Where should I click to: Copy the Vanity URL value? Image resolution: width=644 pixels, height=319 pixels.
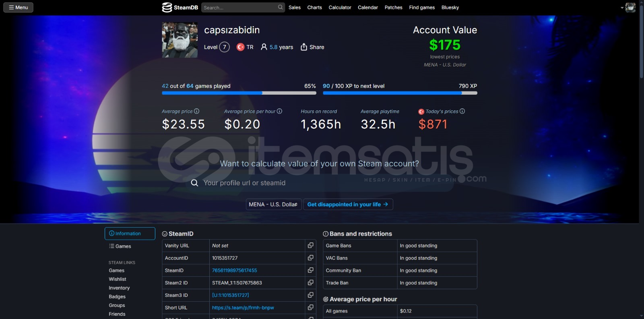310,245
